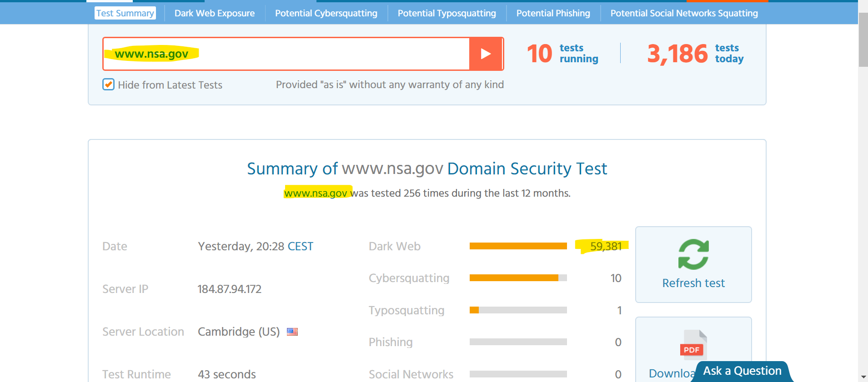
Task: Click the vertical scrollbar thumb
Action: coord(863,40)
